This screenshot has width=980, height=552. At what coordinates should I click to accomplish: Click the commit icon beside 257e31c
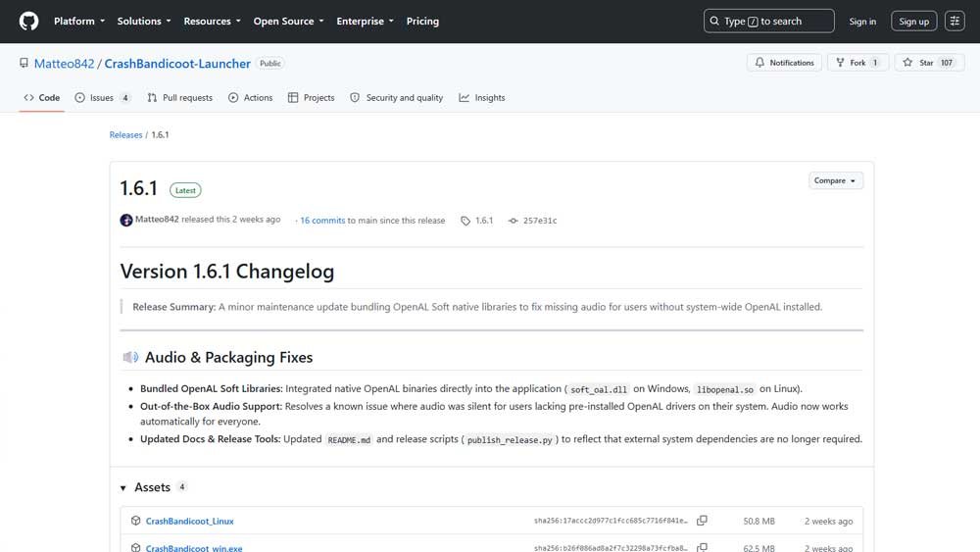[x=514, y=221]
